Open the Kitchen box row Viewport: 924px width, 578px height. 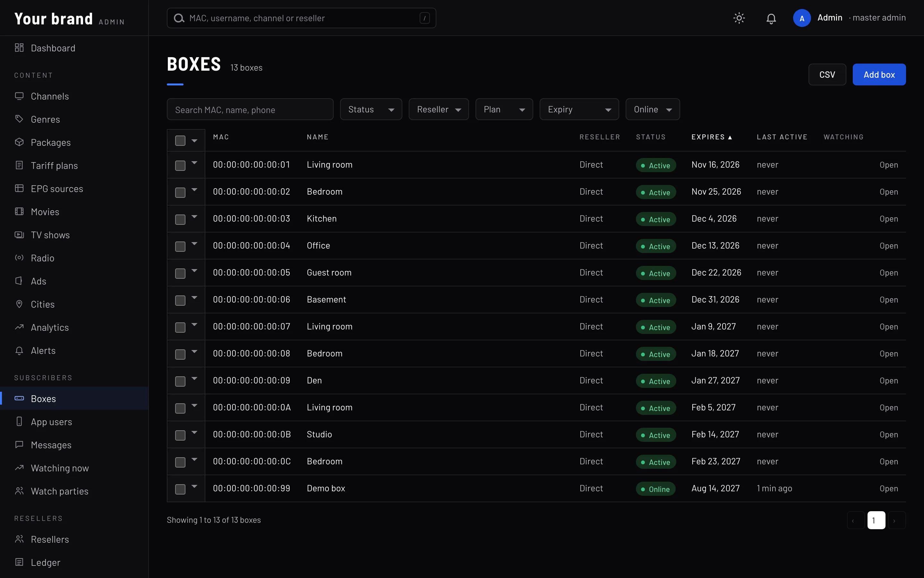[888, 219]
